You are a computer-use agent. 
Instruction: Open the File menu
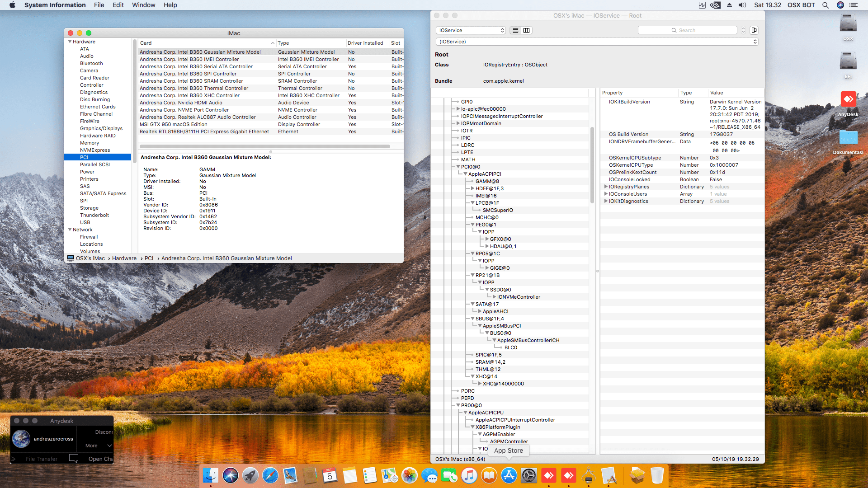click(99, 5)
